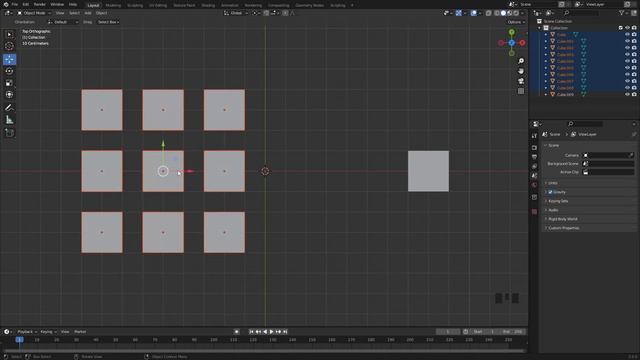Click the viewport pan hand icon

point(521,71)
